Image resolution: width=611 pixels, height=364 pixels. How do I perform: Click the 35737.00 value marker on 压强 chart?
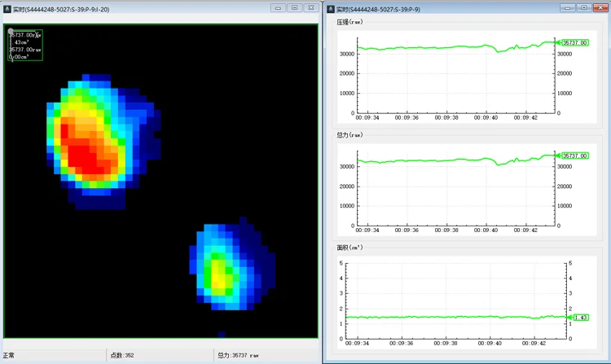(x=575, y=42)
